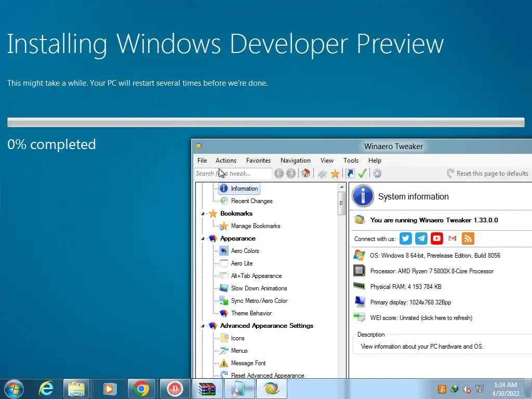The width and height of the screenshot is (532, 399).
Task: Click the tree scrollbar thumb
Action: click(x=341, y=203)
